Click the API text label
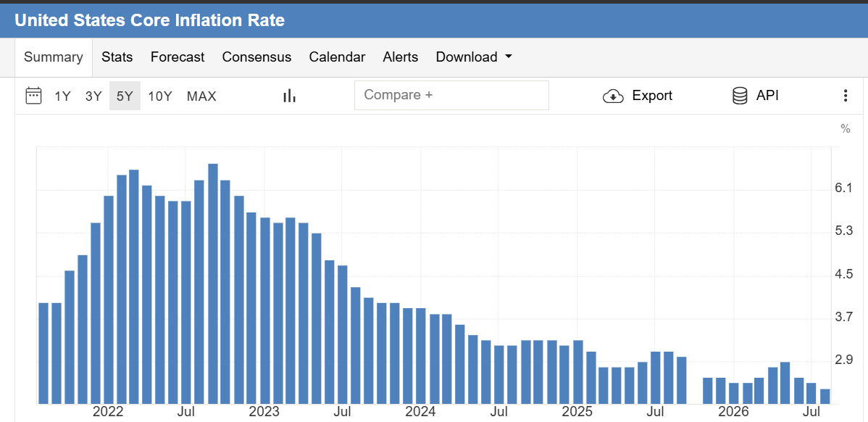This screenshot has width=868, height=422. (x=767, y=96)
